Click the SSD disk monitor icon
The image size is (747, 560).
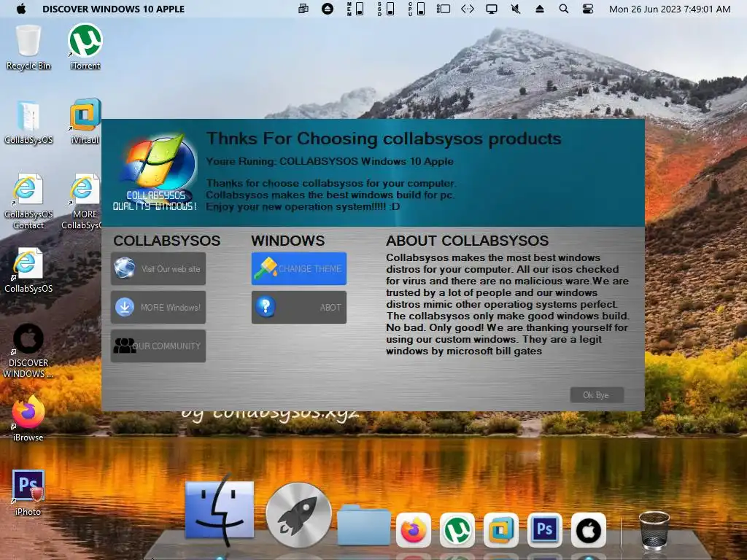point(386,9)
